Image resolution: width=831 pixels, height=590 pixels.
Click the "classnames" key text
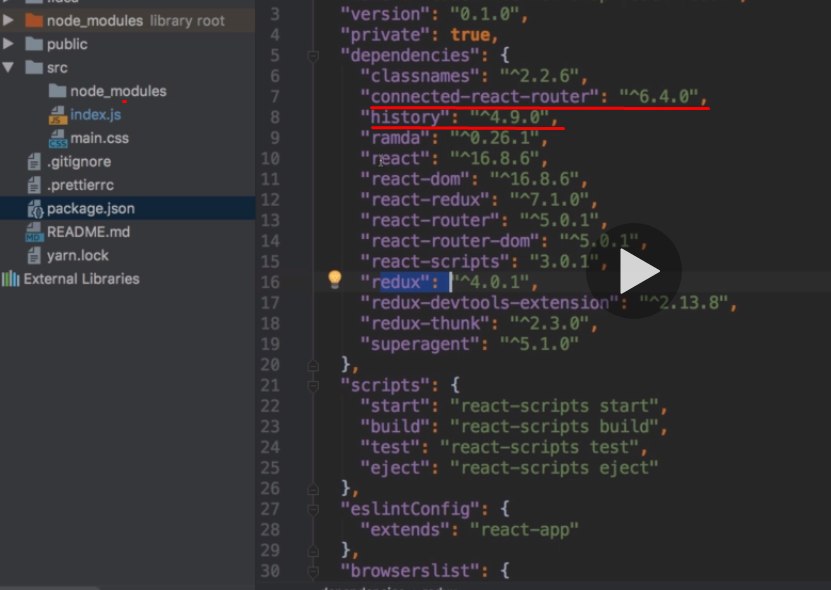click(420, 76)
